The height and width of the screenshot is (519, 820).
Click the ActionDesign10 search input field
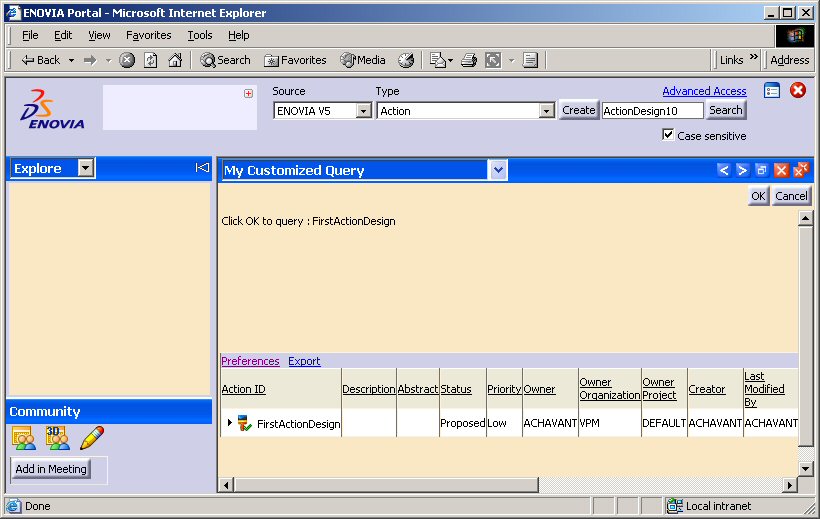(652, 111)
